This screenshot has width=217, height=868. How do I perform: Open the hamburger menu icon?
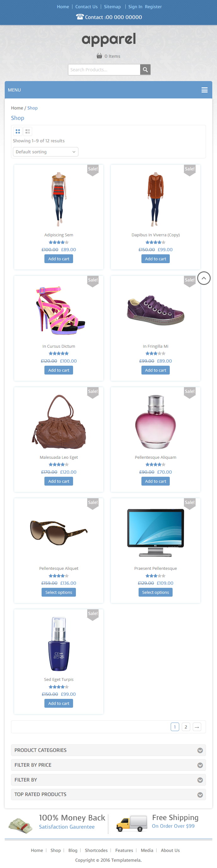pos(204,90)
